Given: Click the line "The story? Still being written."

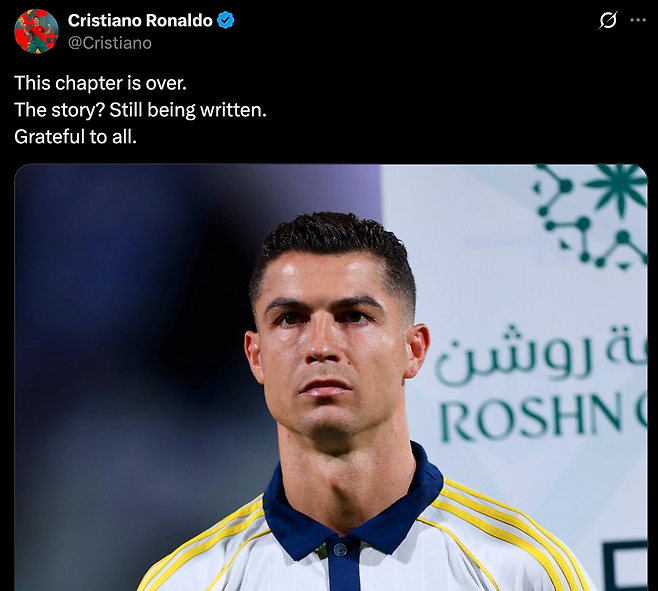Looking at the screenshot, I should (140, 110).
